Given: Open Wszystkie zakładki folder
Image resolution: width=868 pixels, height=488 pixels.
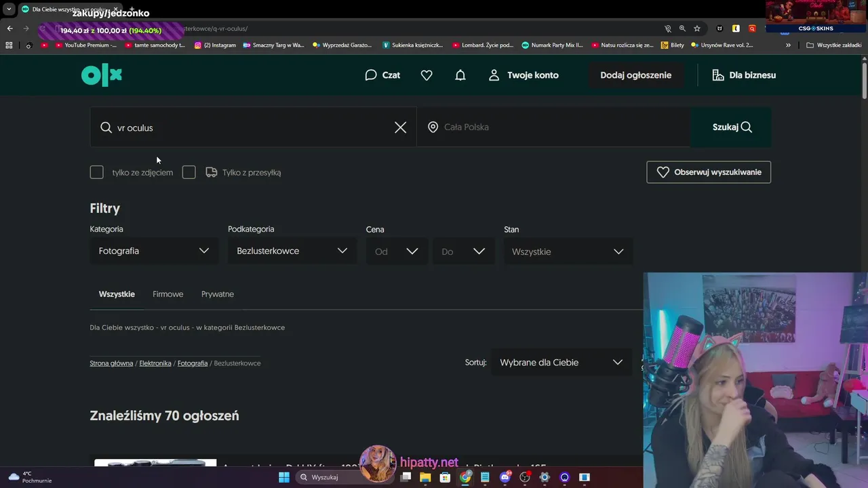Looking at the screenshot, I should (x=833, y=45).
